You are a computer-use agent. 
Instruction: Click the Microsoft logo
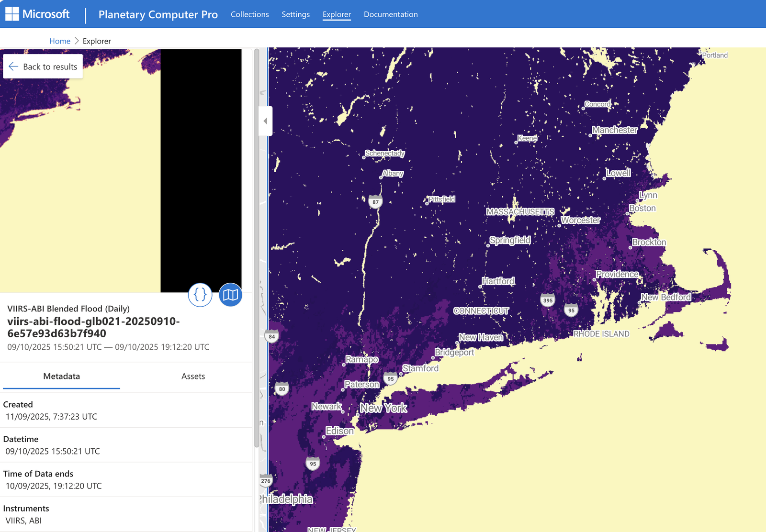point(37,14)
